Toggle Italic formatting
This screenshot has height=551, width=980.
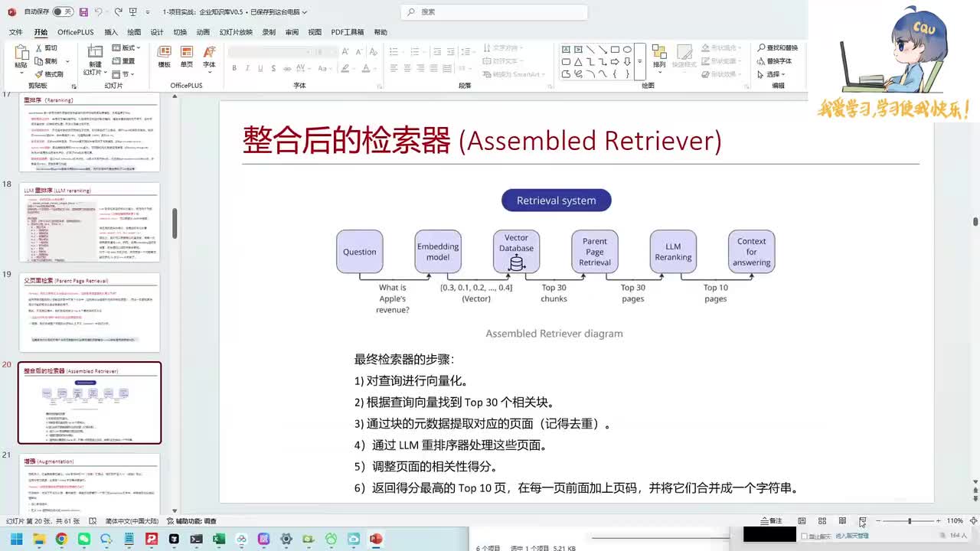(x=247, y=68)
